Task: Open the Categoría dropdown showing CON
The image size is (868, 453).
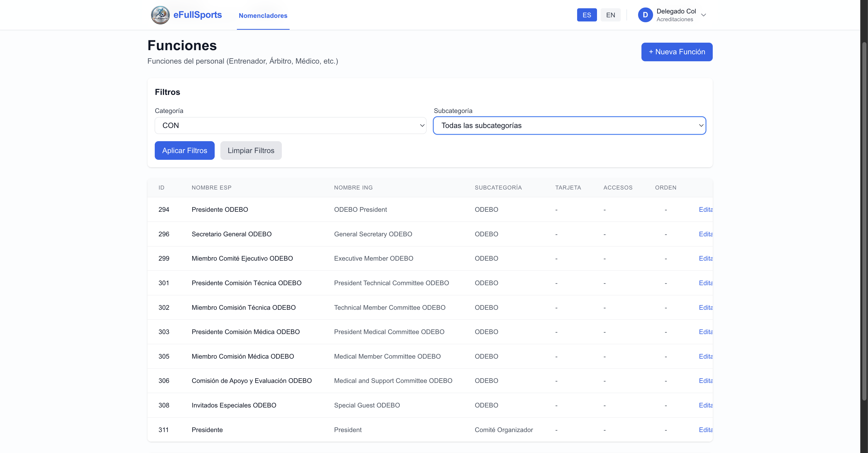Action: tap(290, 125)
